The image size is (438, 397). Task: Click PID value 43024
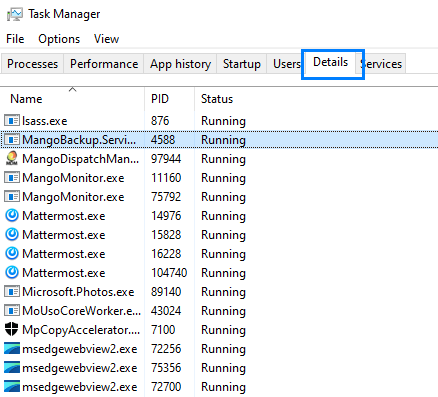click(x=166, y=311)
